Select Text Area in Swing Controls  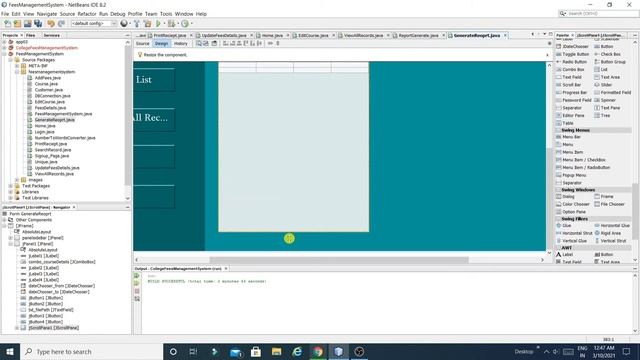point(607,77)
